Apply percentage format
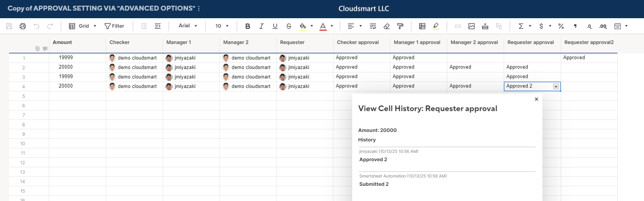Image resolution: width=644 pixels, height=201 pixels. (561, 26)
